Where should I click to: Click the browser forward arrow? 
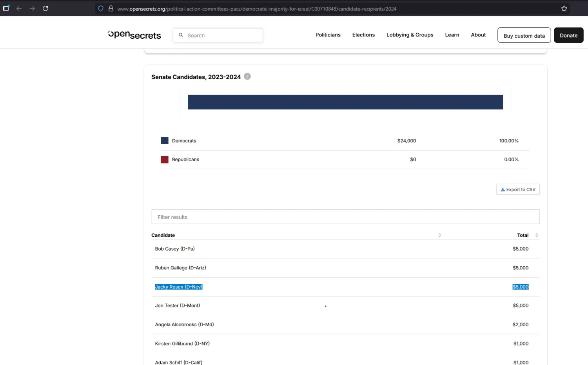[32, 8]
